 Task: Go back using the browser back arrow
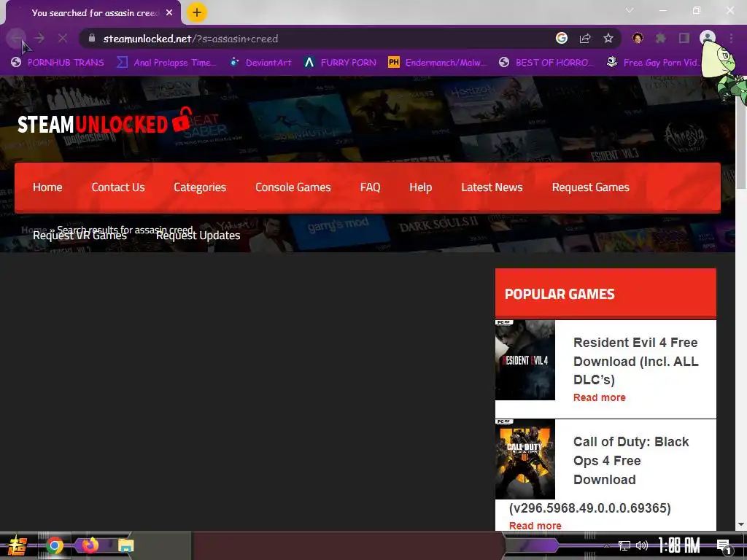(17, 38)
